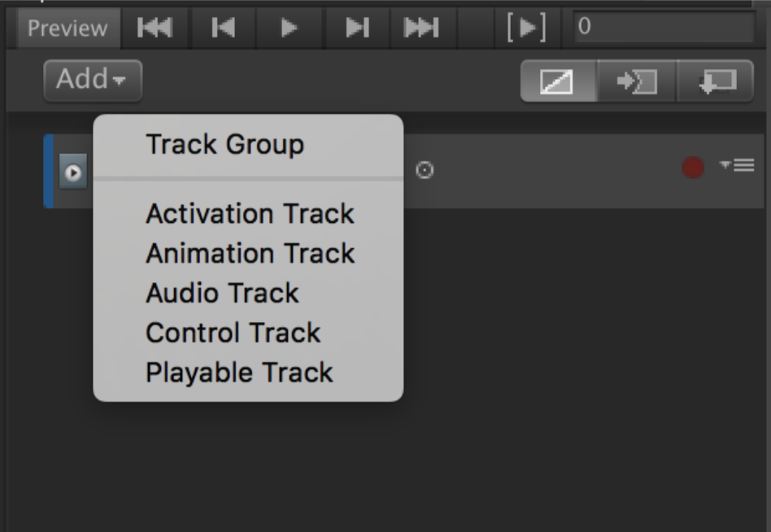Click the Play Range icon

pyautogui.click(x=526, y=28)
